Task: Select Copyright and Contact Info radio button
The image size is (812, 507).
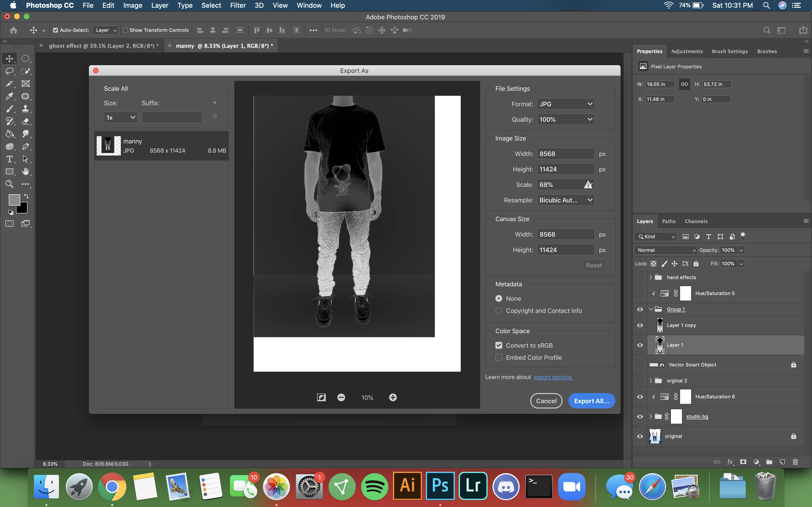Action: coord(499,311)
